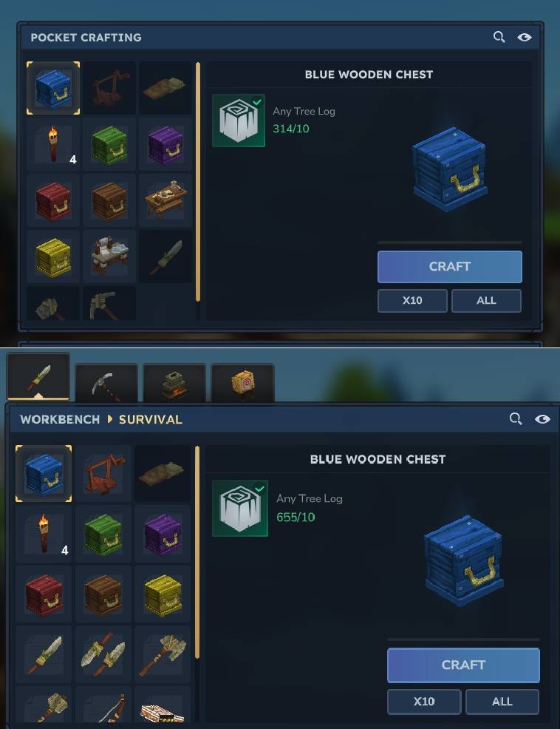Select red chest in Pocket Crafting
The width and height of the screenshot is (560, 729).
point(53,201)
